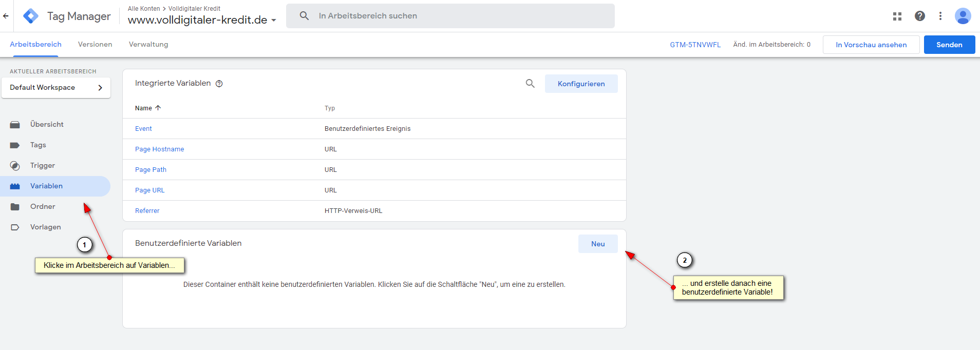Select Variablen in the sidebar
Screen dimensions: 980x350
55,186
